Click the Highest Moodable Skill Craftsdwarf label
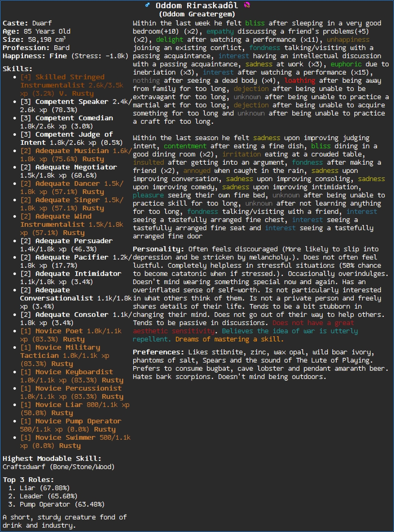 (x=58, y=466)
